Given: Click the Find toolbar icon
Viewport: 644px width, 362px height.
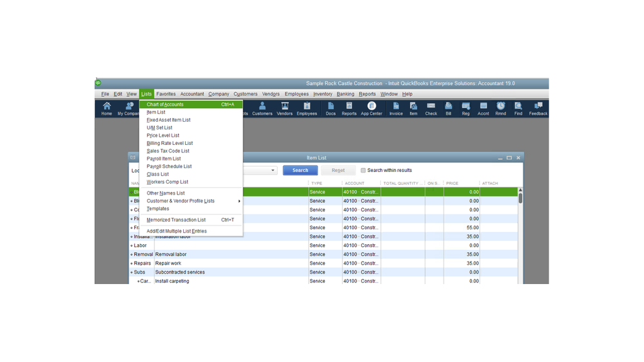Looking at the screenshot, I should 518,109.
